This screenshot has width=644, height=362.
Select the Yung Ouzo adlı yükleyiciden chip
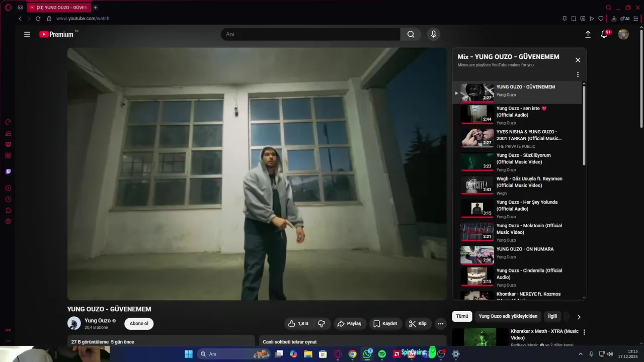pos(508,316)
